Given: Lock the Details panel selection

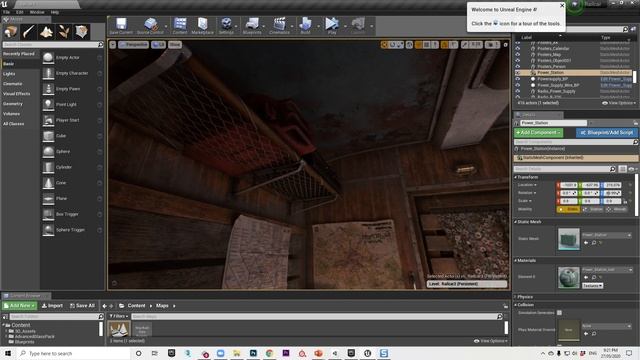Looking at the screenshot, I should (x=636, y=123).
